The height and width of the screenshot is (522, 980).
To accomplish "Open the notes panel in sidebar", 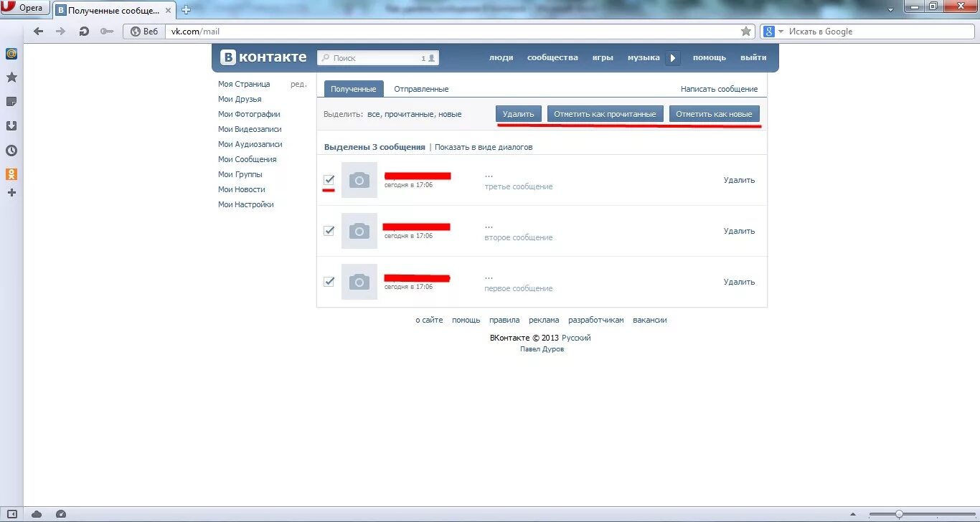I will [x=11, y=102].
